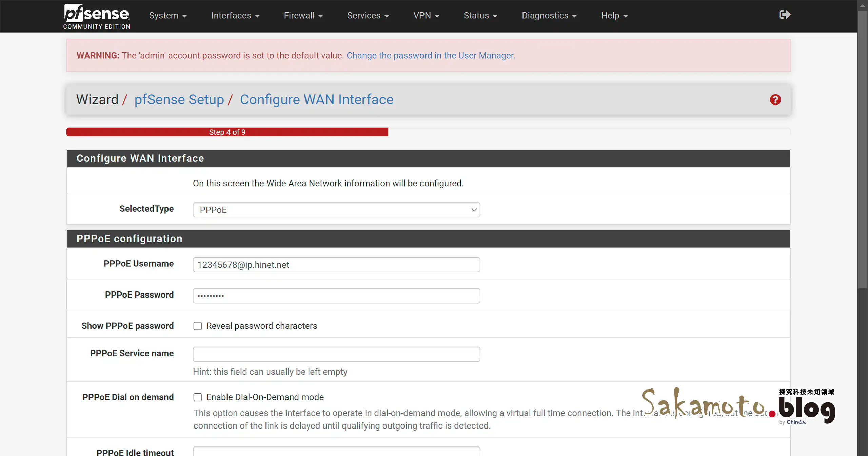Click the pfSense Setup breadcrumb link
Viewport: 868px width, 456px height.
click(x=179, y=99)
